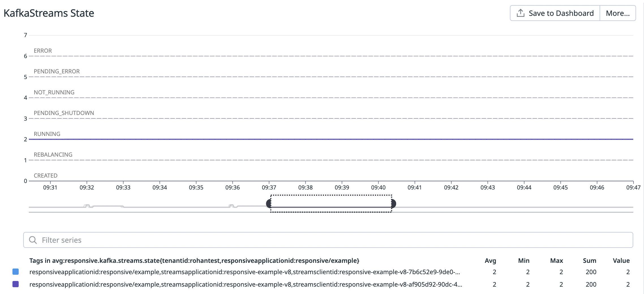The width and height of the screenshot is (644, 294).
Task: Click the 09:44 tick on the time axis
Action: [x=524, y=188]
